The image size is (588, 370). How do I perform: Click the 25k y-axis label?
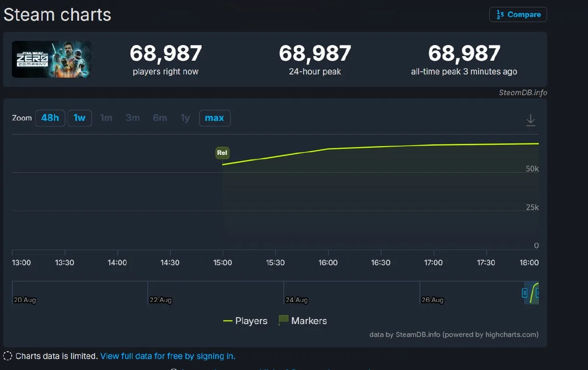tap(532, 208)
